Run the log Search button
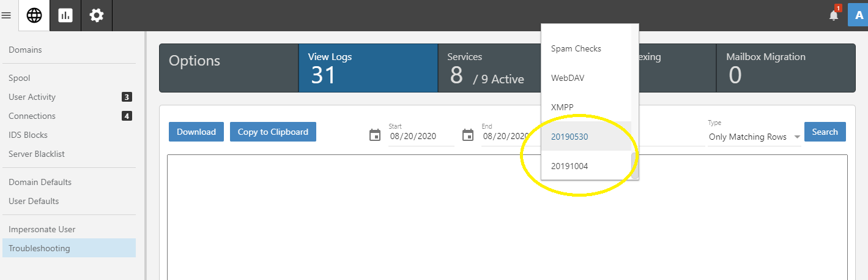This screenshot has height=280, width=868. pos(825,132)
